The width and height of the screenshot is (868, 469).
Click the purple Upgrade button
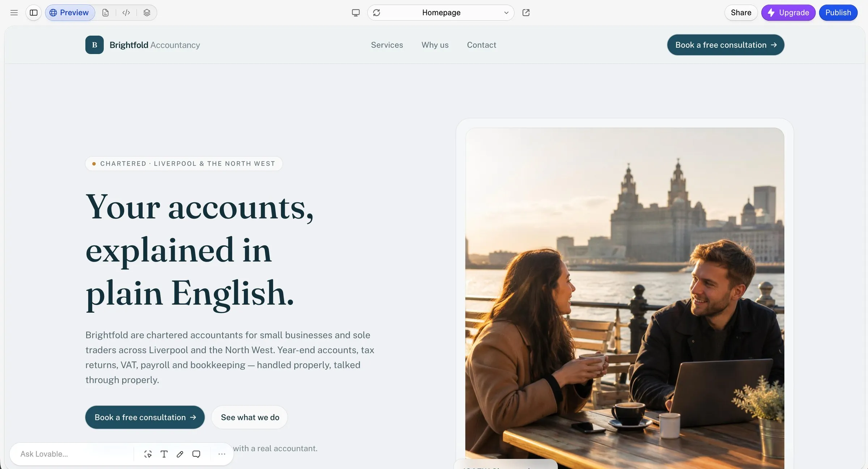(788, 13)
